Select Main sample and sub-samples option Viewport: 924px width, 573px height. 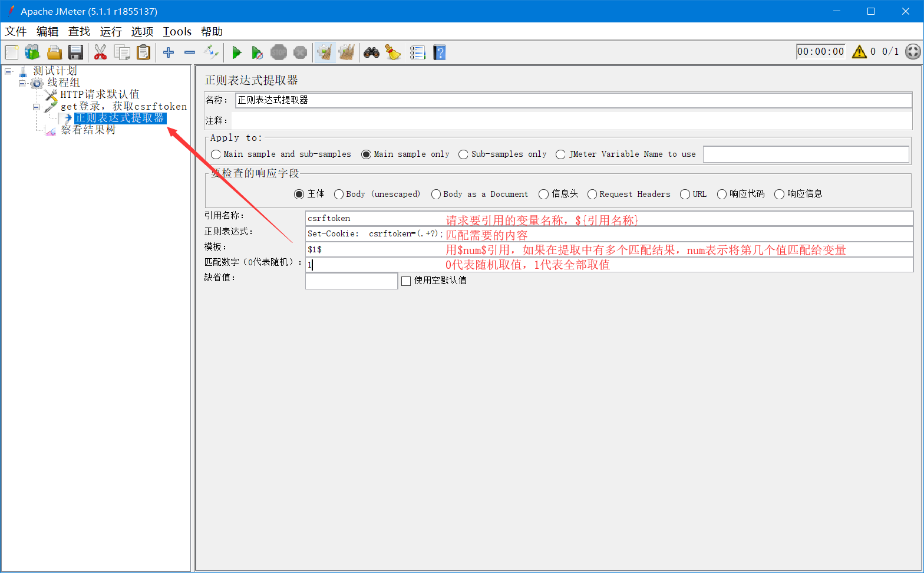pyautogui.click(x=281, y=154)
